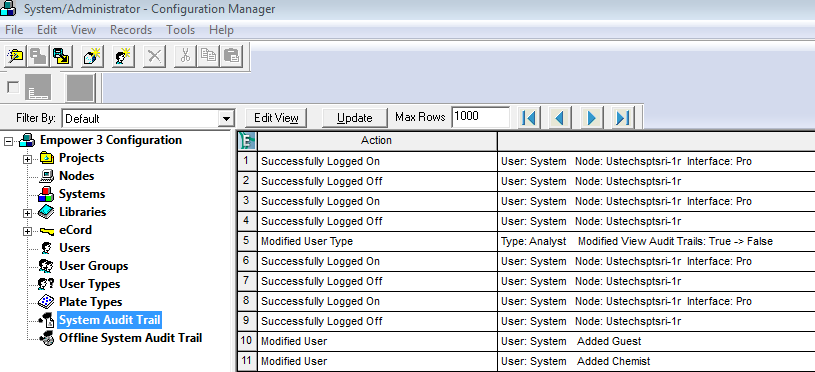
Task: Open the first toolbar icon with folder and star
Action: tap(16, 56)
